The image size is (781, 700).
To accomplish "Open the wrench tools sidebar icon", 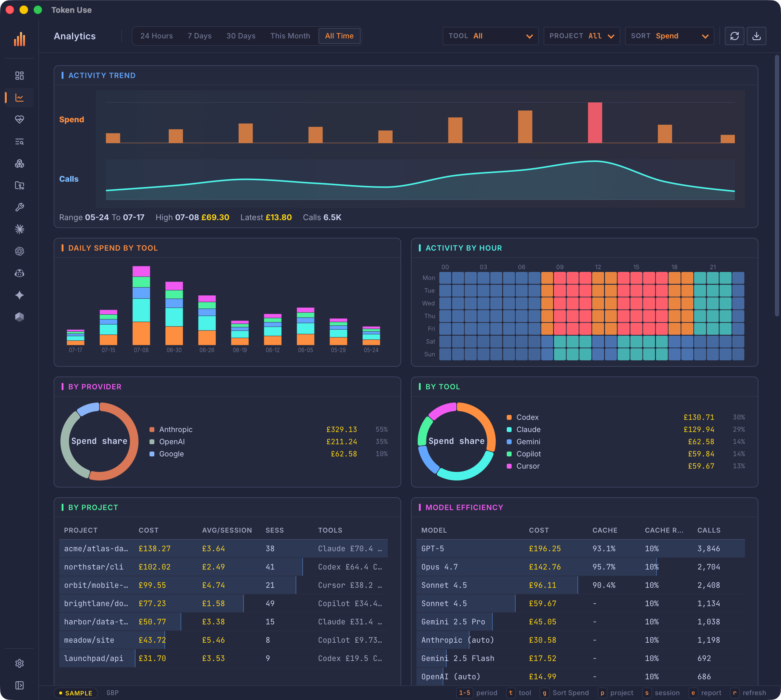I will [x=19, y=207].
